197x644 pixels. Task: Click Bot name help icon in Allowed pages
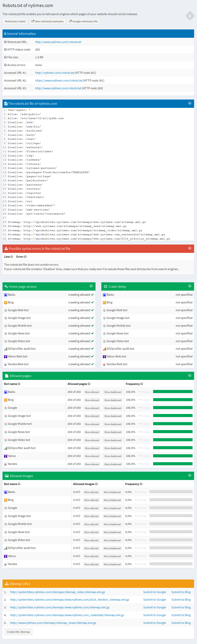click(19, 384)
